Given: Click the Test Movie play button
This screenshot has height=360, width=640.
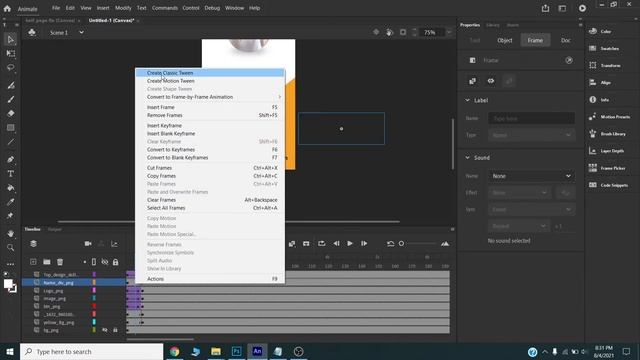Looking at the screenshot, I should point(582,8).
